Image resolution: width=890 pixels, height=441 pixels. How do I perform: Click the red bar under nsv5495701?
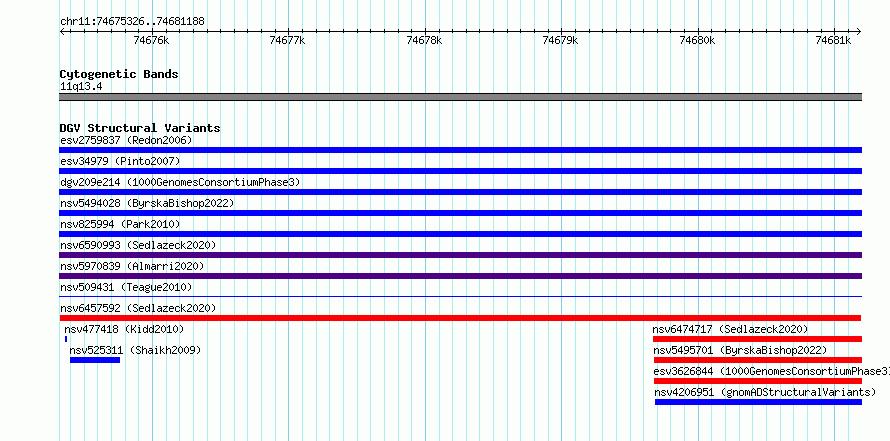click(758, 360)
